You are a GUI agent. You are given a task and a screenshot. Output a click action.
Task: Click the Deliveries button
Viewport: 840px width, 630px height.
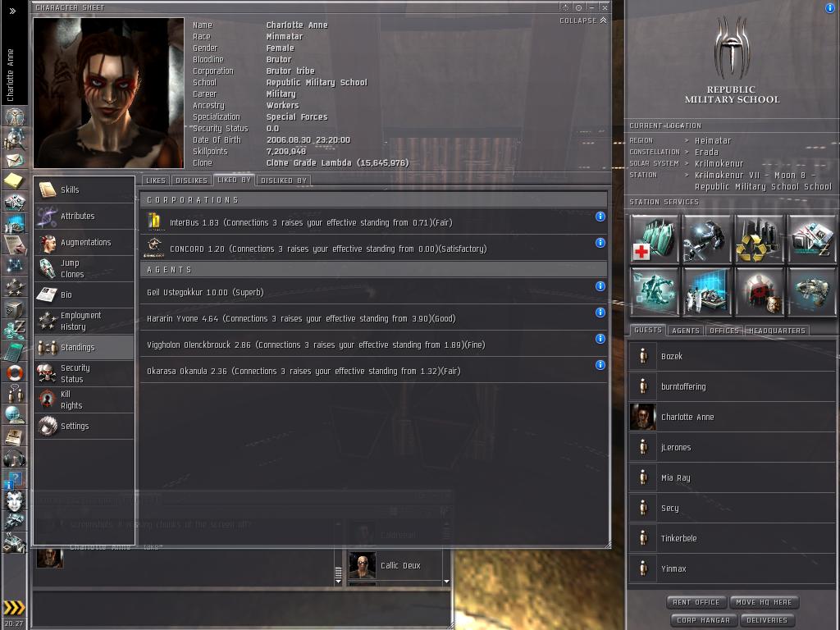pos(767,620)
